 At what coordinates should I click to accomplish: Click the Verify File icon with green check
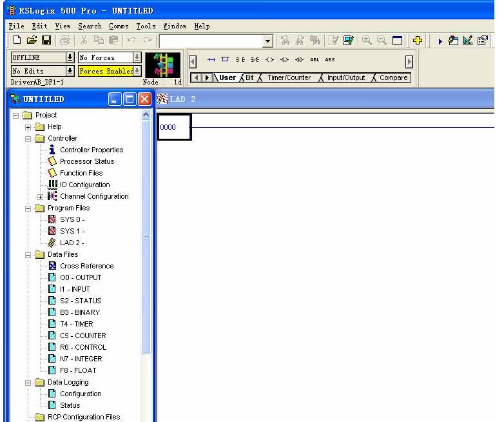349,40
